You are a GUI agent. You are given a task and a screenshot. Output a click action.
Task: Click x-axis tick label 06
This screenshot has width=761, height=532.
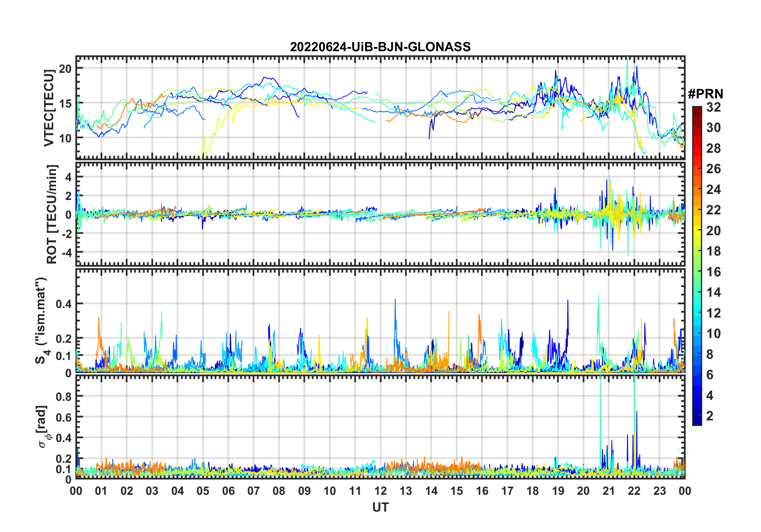tap(228, 491)
